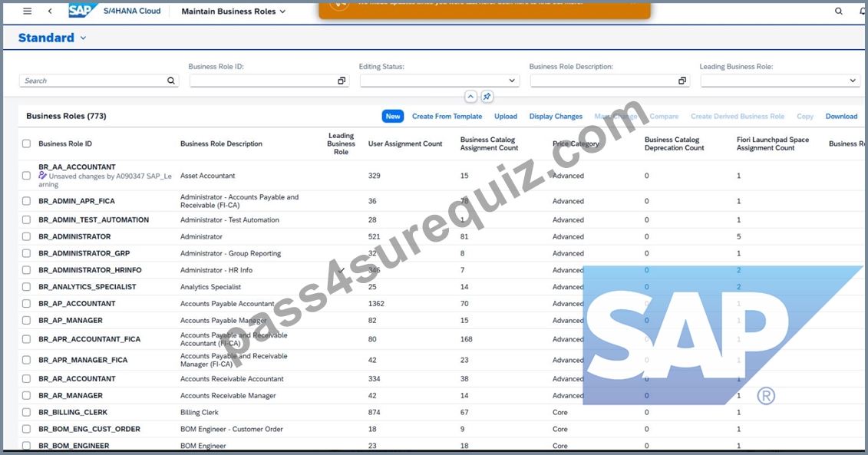Go back using the back arrow
Image resolution: width=868 pixels, height=455 pixels.
(x=50, y=11)
